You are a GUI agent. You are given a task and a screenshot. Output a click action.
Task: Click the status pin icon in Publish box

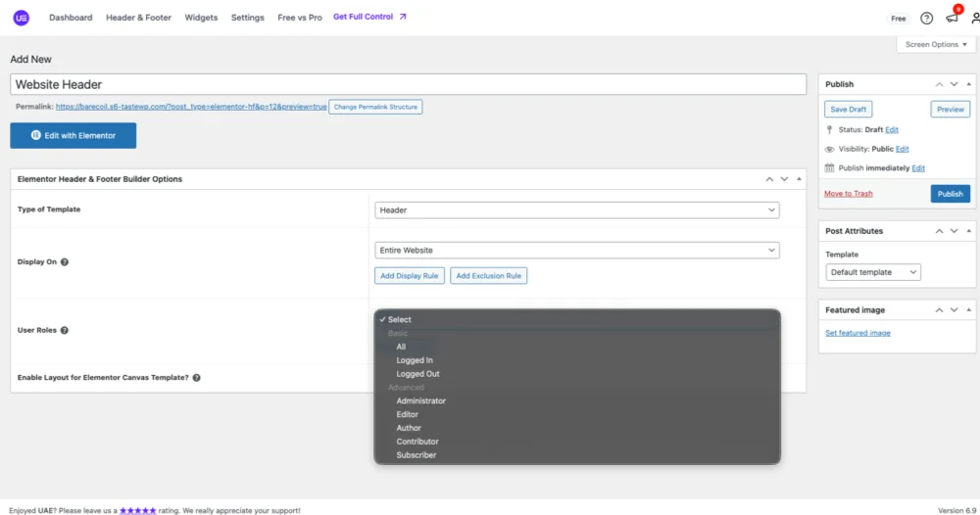point(829,130)
